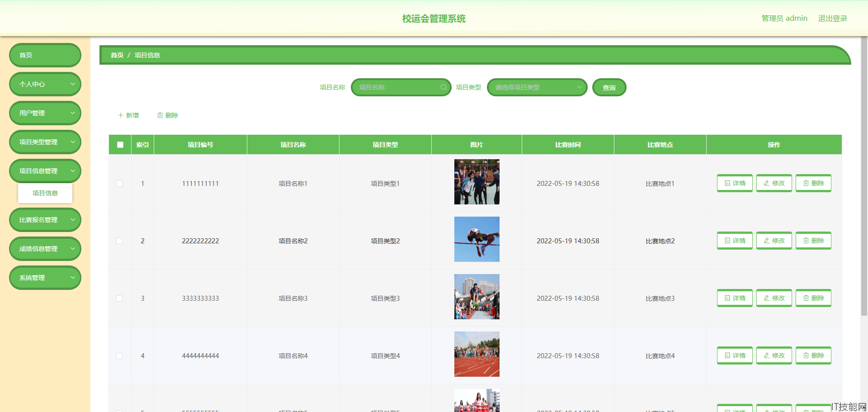
Task: Click the 比赛时间 column header
Action: 568,145
